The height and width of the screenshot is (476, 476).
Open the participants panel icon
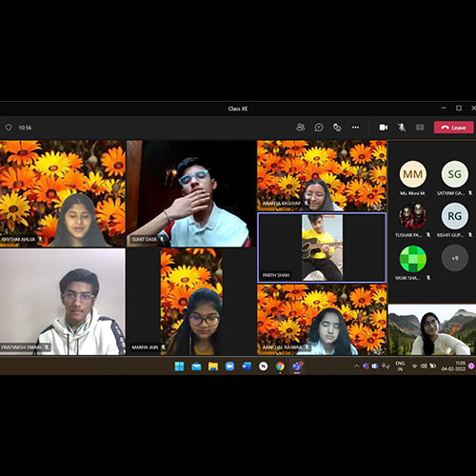pyautogui.click(x=300, y=128)
